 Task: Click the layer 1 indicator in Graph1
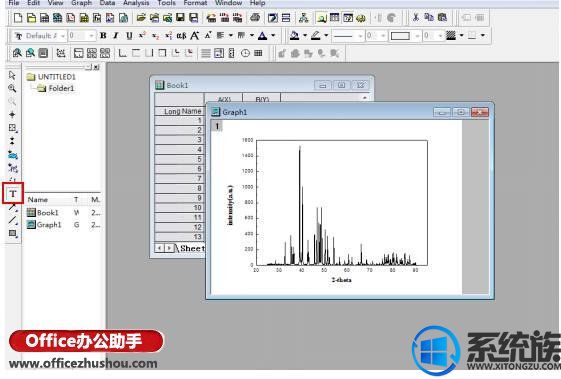tap(217, 126)
